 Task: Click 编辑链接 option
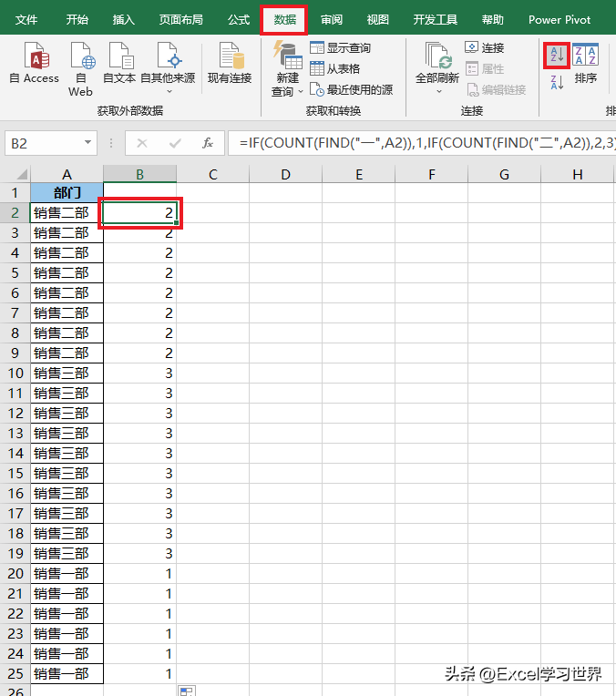coord(496,89)
